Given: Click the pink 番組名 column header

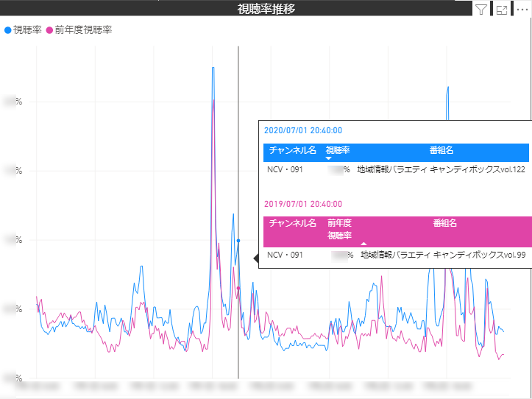Looking at the screenshot, I should [x=444, y=223].
